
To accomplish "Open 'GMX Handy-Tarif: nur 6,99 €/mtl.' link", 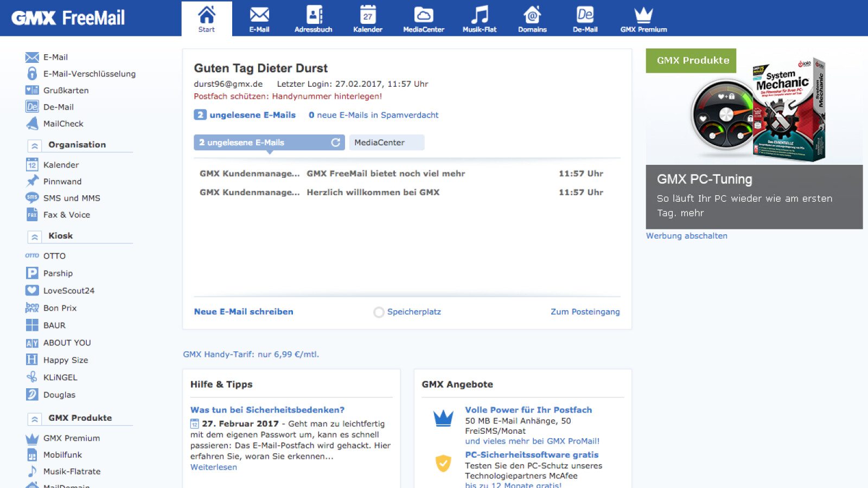I will click(251, 355).
